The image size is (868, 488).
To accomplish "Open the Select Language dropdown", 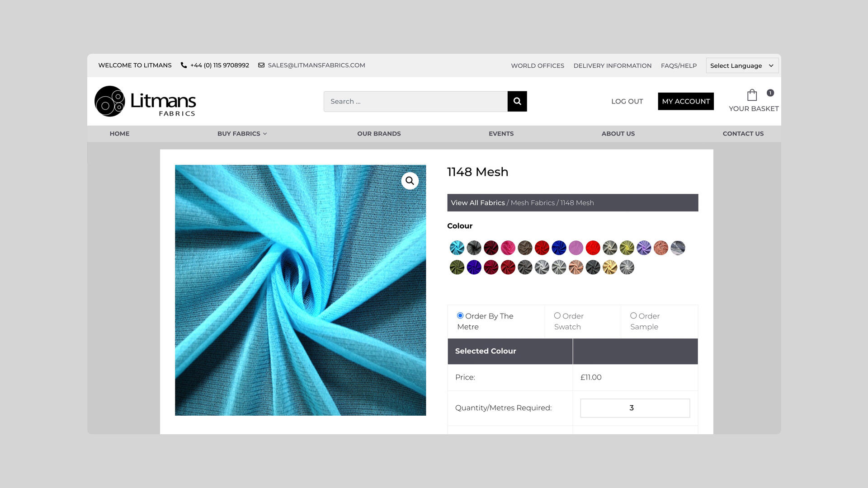I will pos(741,66).
